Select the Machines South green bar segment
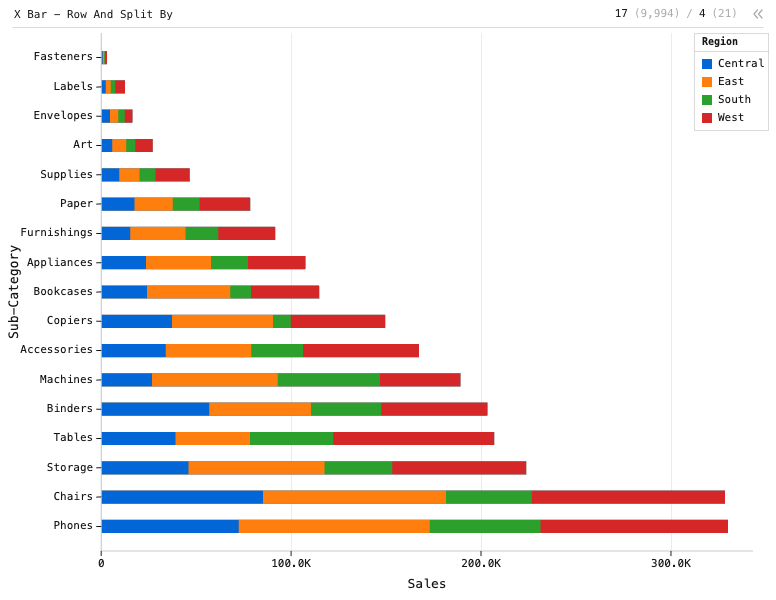This screenshot has height=600, width=776. (329, 380)
